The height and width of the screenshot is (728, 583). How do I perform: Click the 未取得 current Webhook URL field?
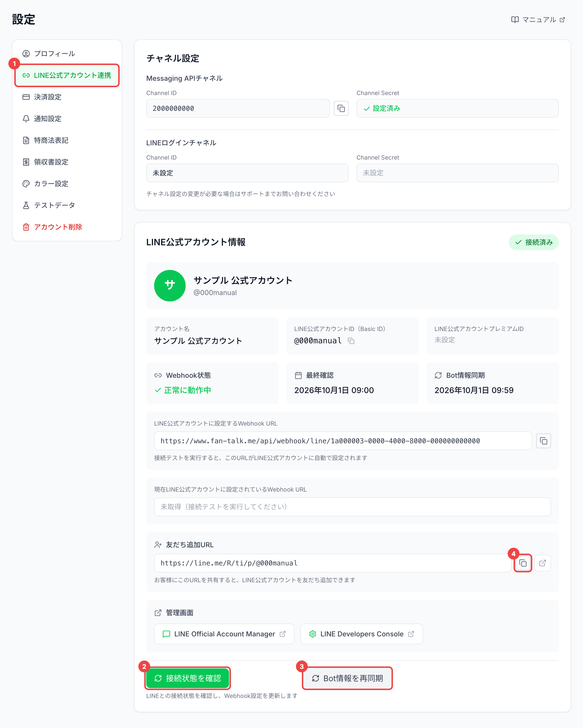tap(352, 507)
